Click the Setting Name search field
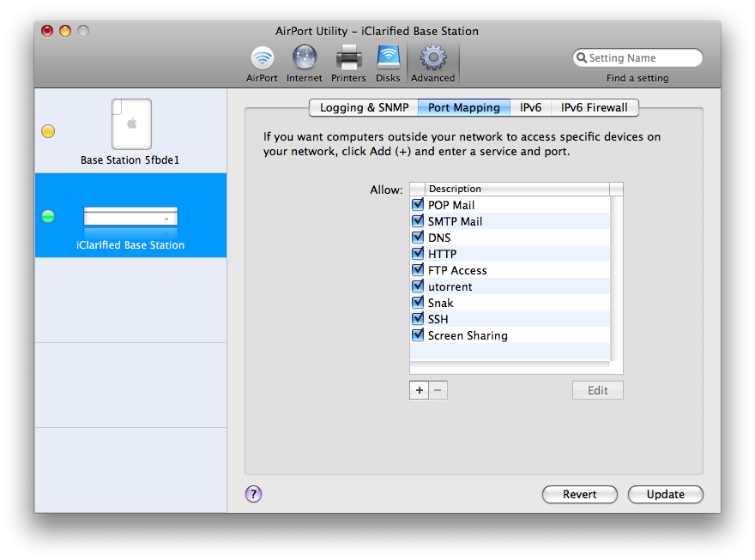The image size is (755, 560). coord(637,57)
